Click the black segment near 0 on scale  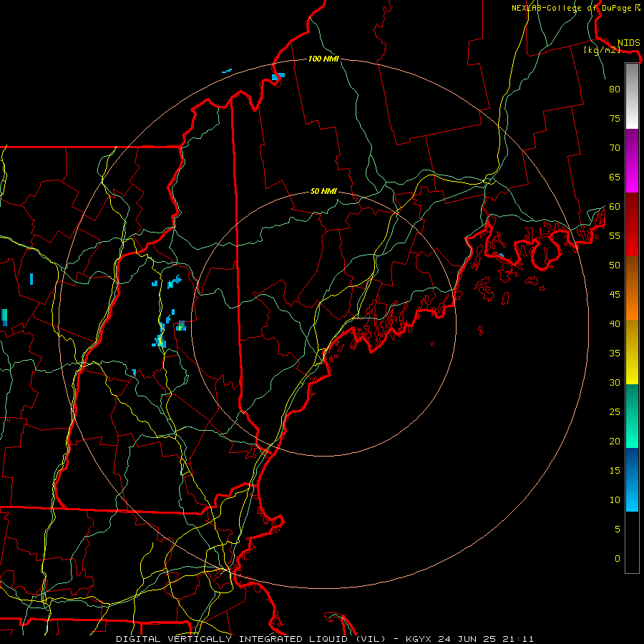click(632, 542)
